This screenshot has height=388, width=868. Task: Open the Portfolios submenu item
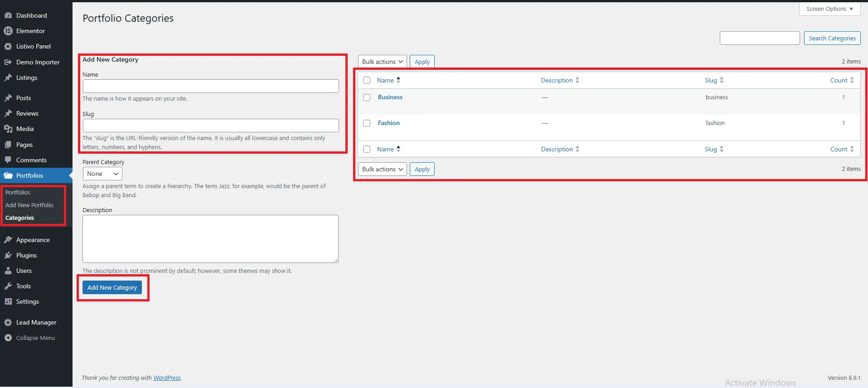pos(18,192)
